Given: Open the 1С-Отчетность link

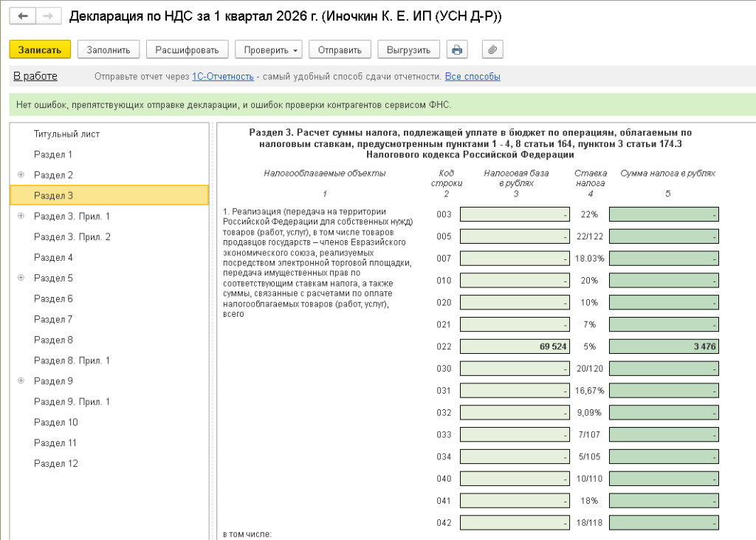Looking at the screenshot, I should 222,77.
